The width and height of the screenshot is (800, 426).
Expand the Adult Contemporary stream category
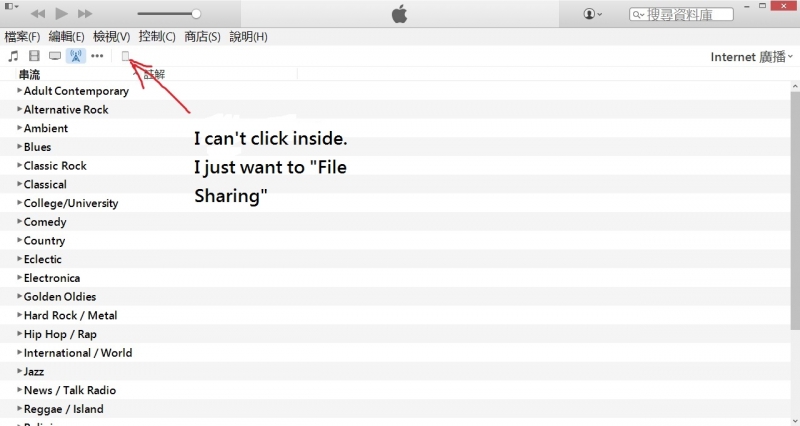pyautogui.click(x=19, y=90)
